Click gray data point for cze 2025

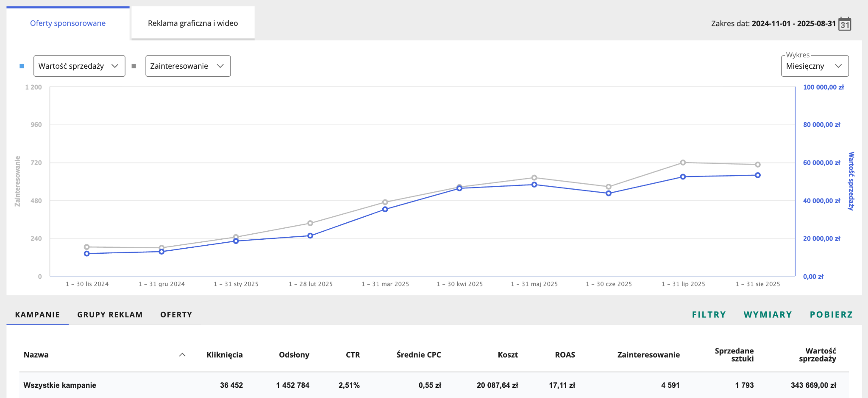tap(609, 187)
